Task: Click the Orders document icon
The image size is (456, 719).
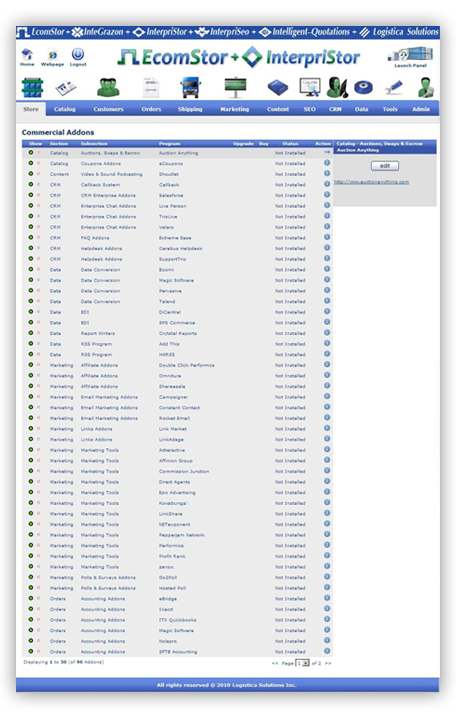Action: (x=151, y=87)
